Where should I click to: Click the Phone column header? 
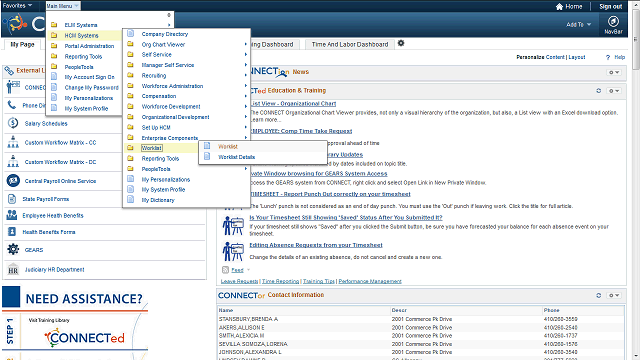click(x=551, y=310)
